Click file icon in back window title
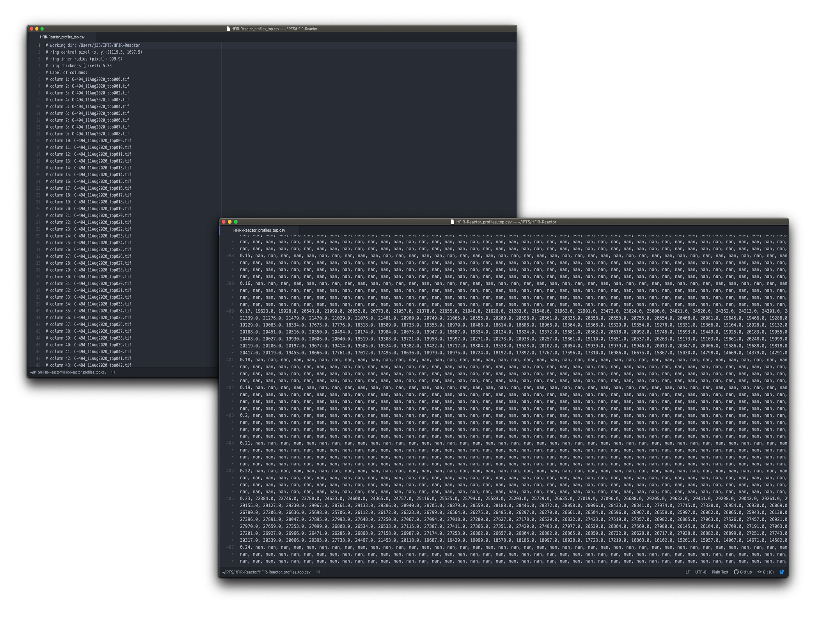The image size is (840, 618). (x=228, y=29)
